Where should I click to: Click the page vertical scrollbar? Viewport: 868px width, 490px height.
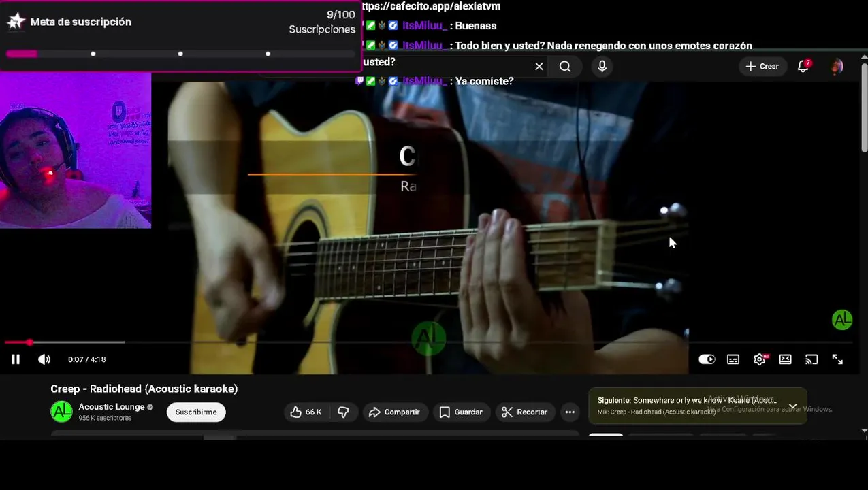[864, 109]
